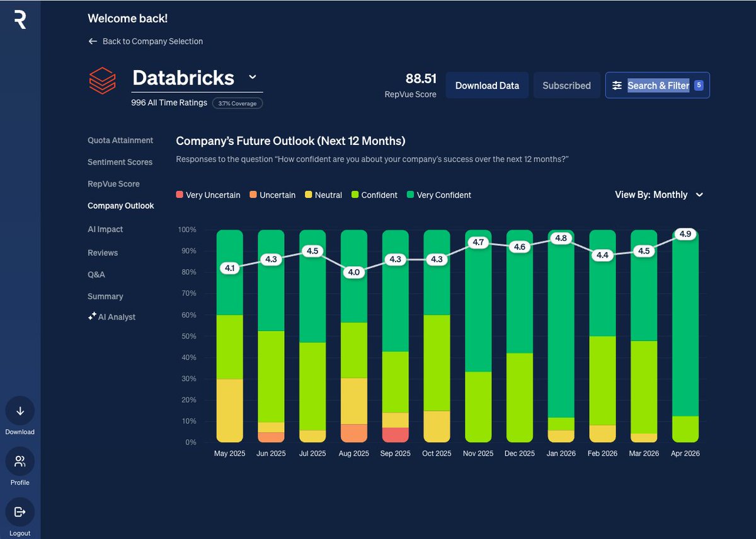Click the 4.8 score marker
Screen dimensions: 756x539
[561, 238]
